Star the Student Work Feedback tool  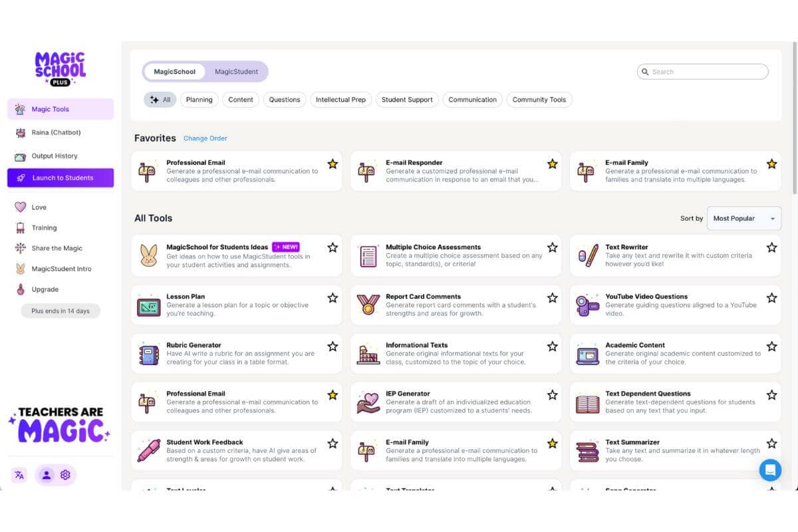[x=332, y=444]
